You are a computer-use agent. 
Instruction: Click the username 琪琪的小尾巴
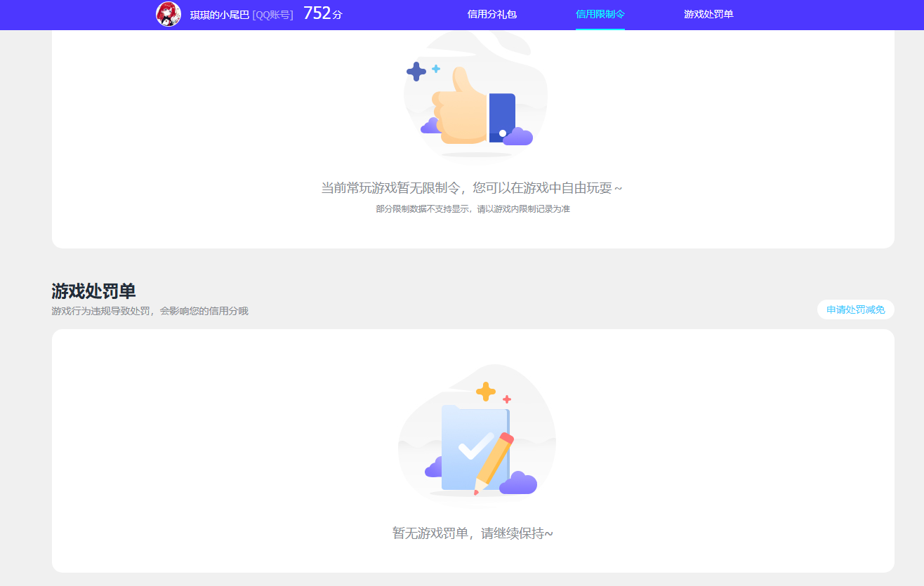coord(220,15)
